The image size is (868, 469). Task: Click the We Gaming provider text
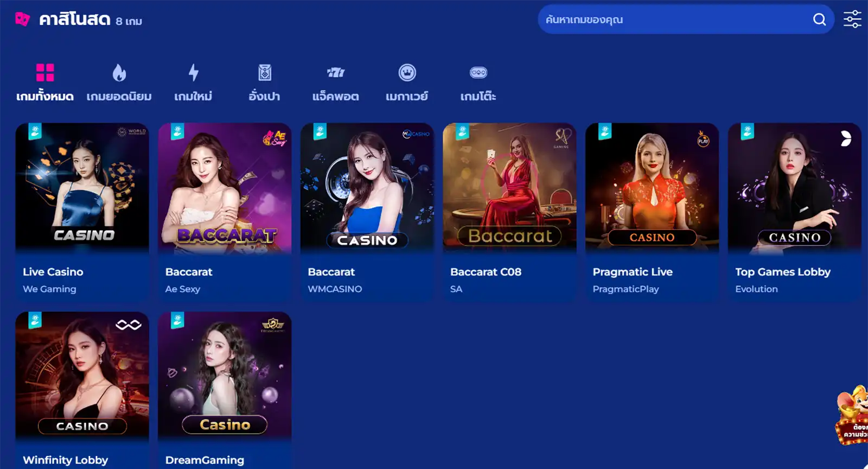(x=49, y=289)
